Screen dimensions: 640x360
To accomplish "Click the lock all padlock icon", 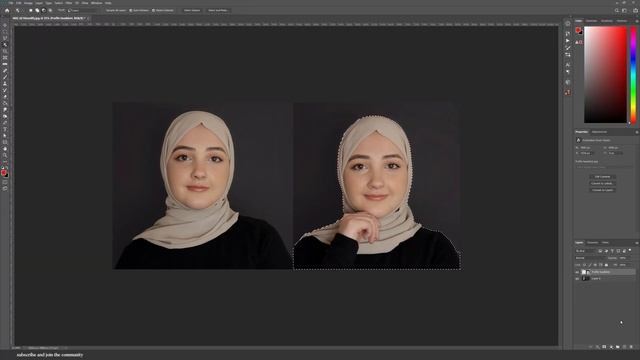I will pos(606,265).
